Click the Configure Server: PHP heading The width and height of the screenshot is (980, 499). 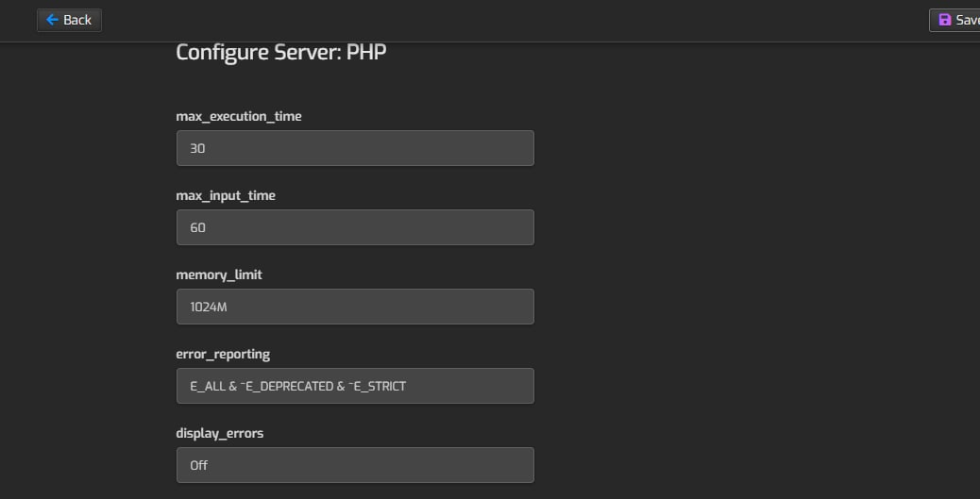pyautogui.click(x=281, y=53)
